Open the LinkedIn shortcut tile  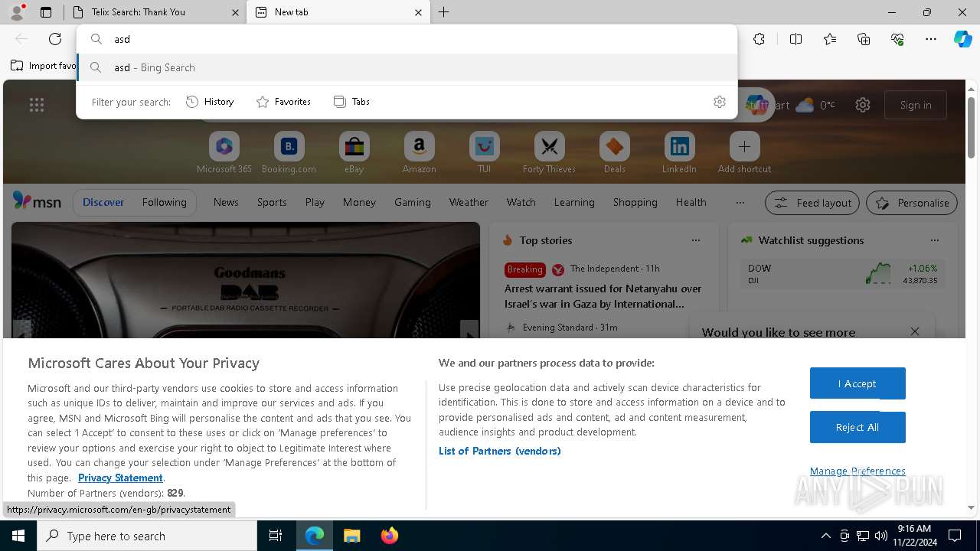pos(679,153)
